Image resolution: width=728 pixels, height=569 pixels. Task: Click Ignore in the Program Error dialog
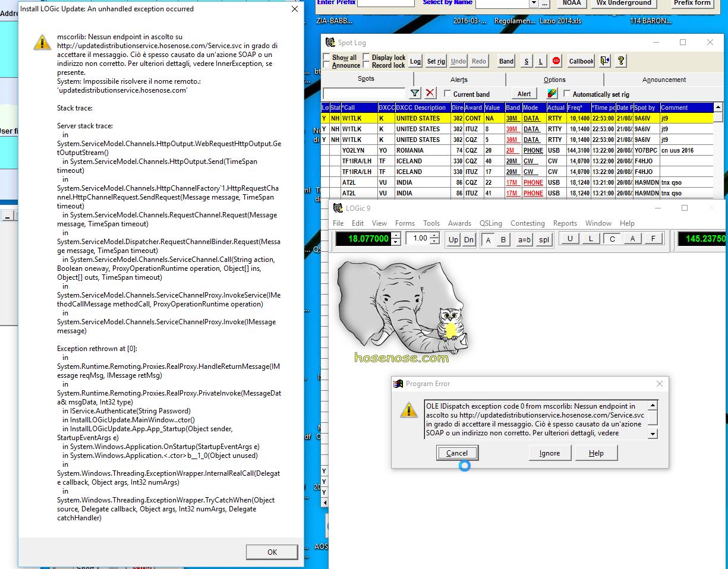[550, 453]
